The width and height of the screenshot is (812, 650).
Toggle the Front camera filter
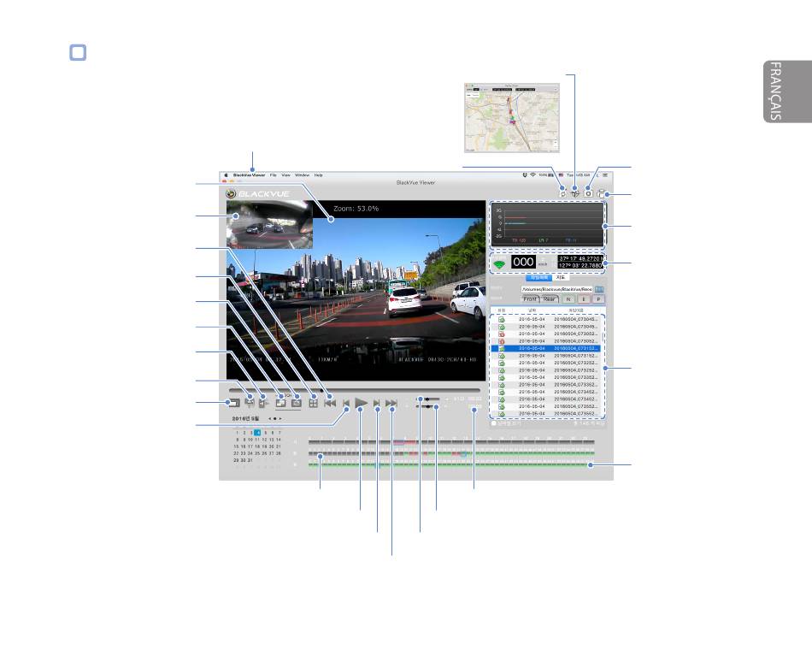pos(530,299)
